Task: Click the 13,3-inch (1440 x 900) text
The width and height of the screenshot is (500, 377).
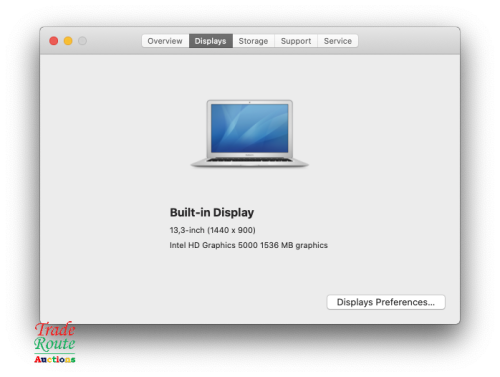Action: click(x=212, y=230)
